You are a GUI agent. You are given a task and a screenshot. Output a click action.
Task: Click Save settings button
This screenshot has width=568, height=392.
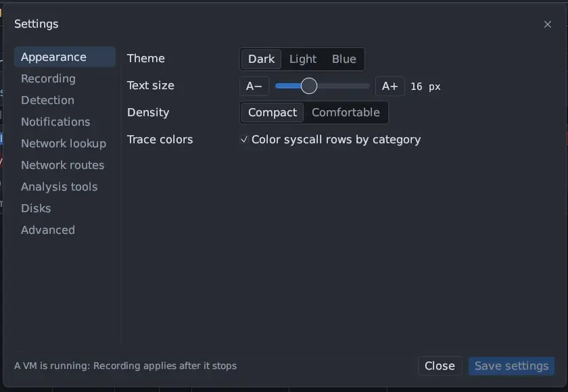click(511, 366)
